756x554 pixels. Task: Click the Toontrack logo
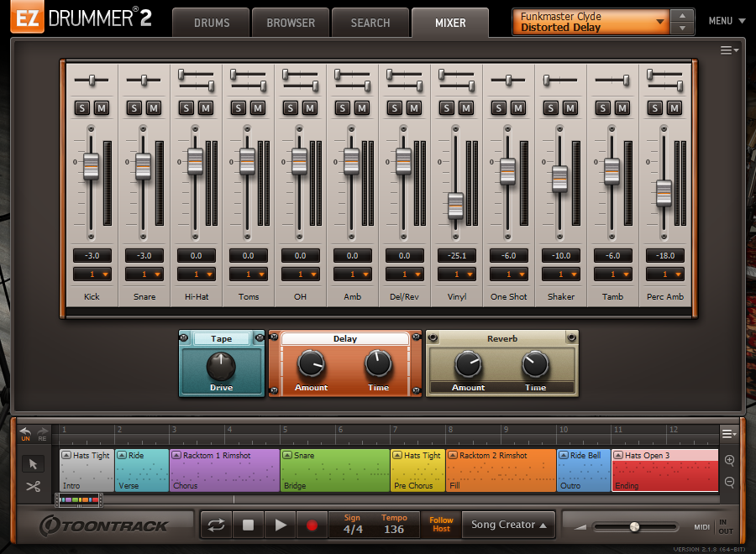pyautogui.click(x=103, y=525)
